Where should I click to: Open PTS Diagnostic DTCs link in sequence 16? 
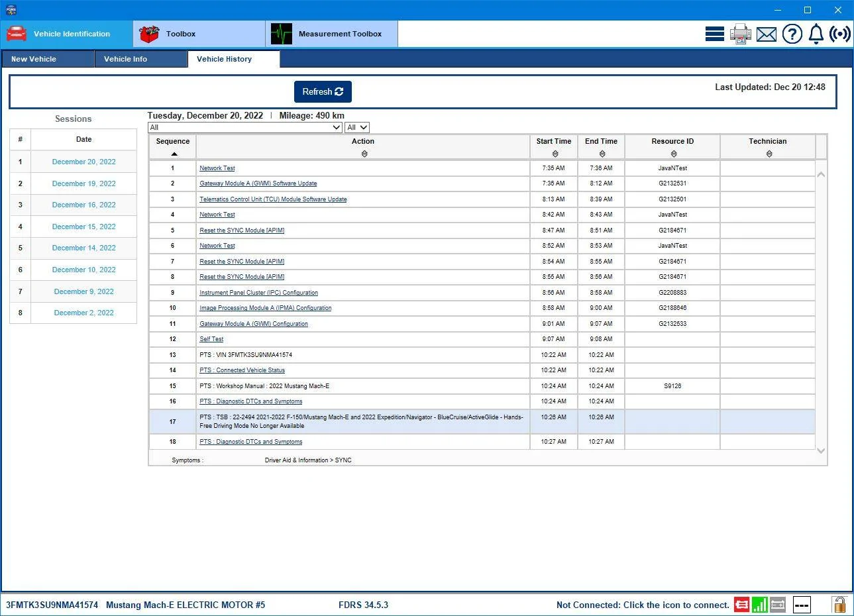pyautogui.click(x=250, y=401)
